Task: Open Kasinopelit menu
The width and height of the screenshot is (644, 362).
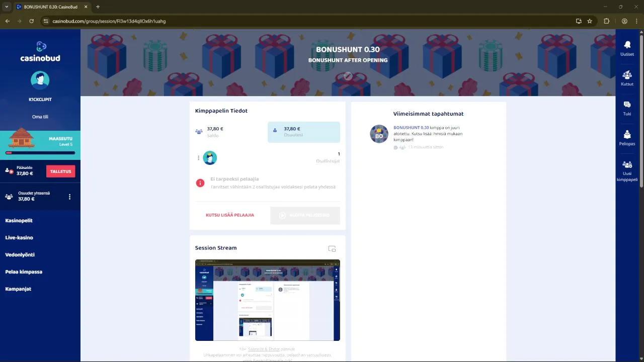Action: (x=19, y=220)
